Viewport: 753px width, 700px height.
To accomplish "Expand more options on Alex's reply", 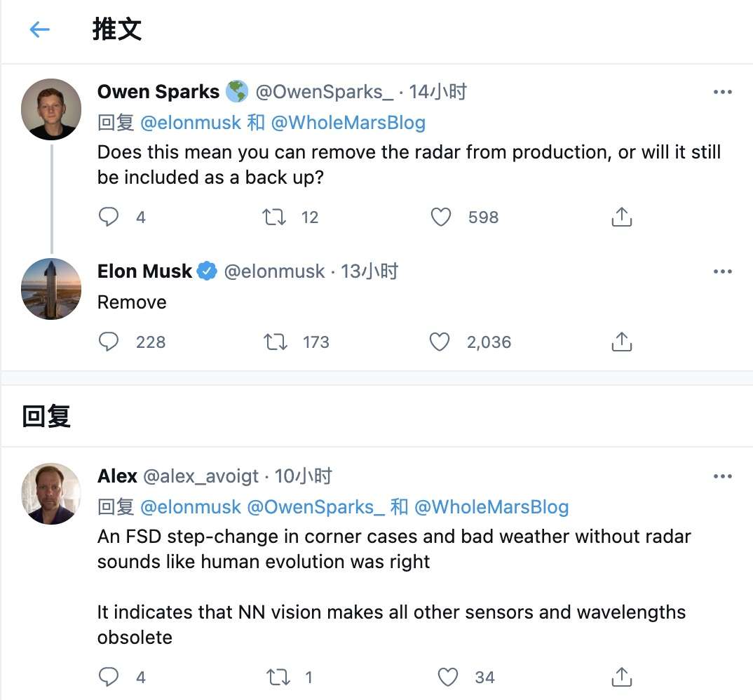I will (x=722, y=476).
